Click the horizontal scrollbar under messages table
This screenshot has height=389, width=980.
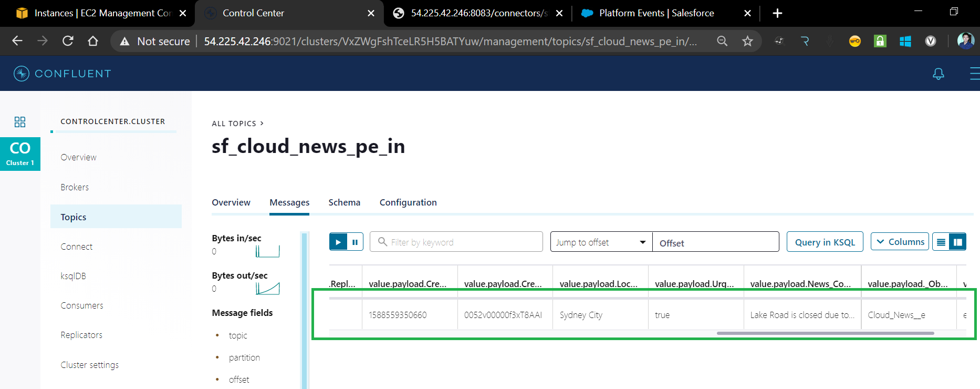[825, 333]
